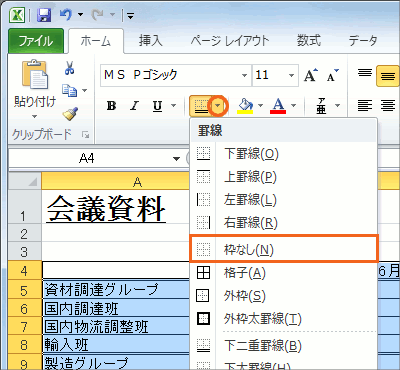
Task: Select row 1 header
Action: pos(25,207)
